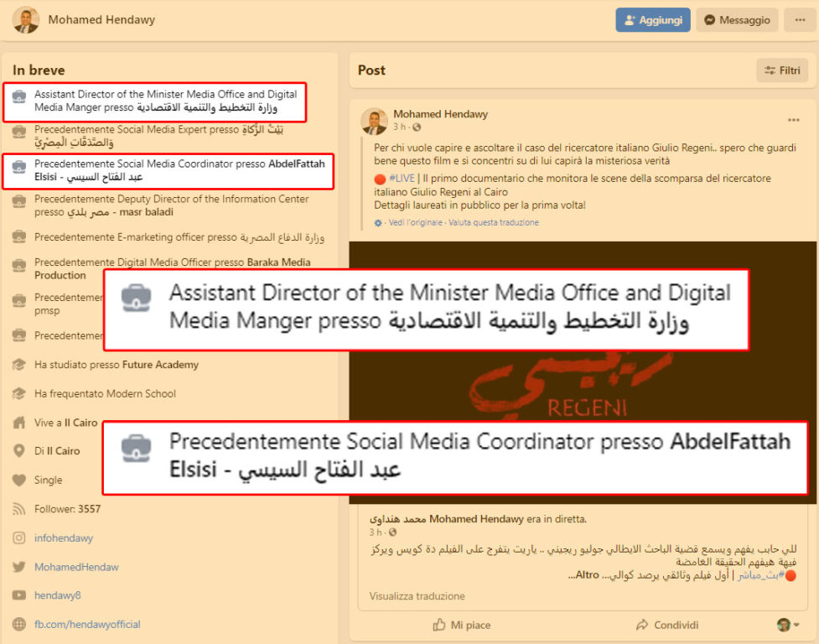Click the YouTube icon beside hendawy8
The image size is (819, 644).
pyautogui.click(x=18, y=595)
